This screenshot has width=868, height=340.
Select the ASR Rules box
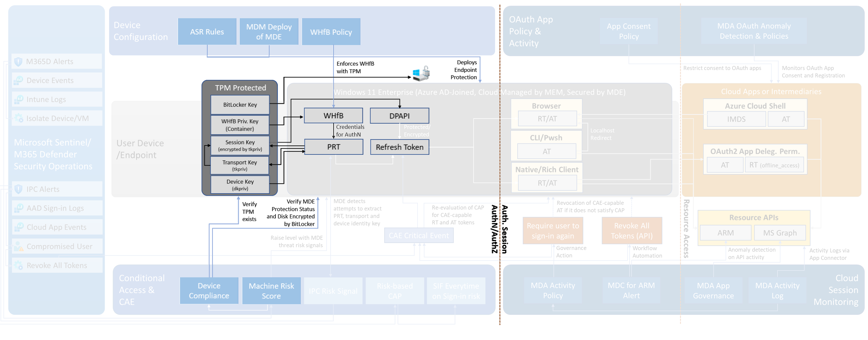point(207,31)
